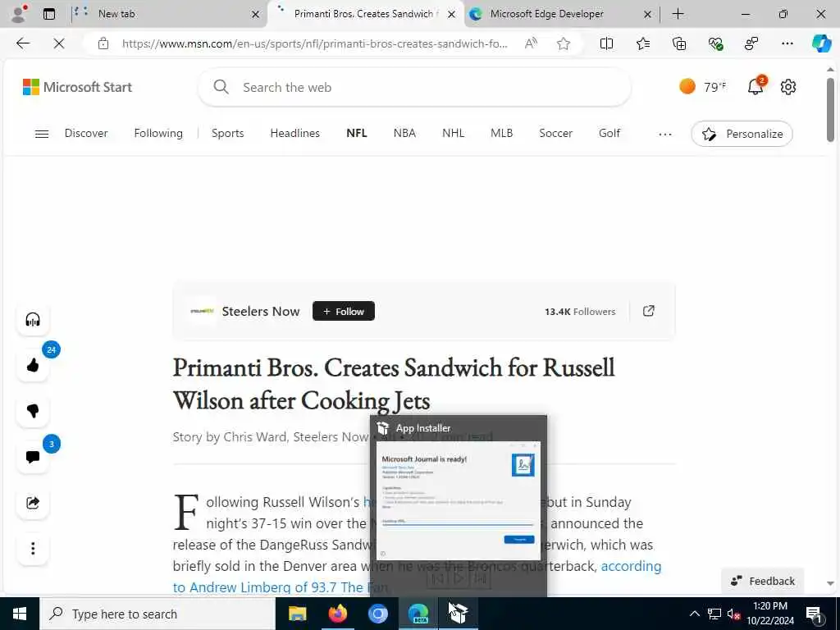The image size is (840, 630).
Task: Show more categories ellipsis
Action: coord(664,134)
